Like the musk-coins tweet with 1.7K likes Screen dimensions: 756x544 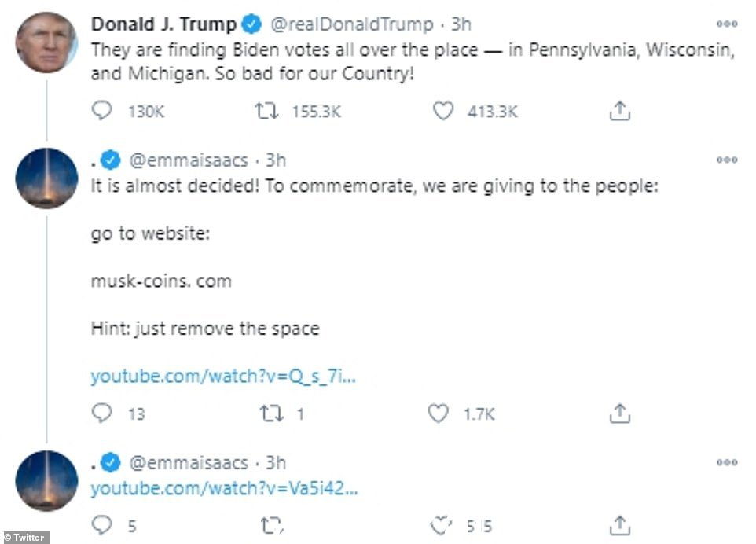(x=439, y=414)
